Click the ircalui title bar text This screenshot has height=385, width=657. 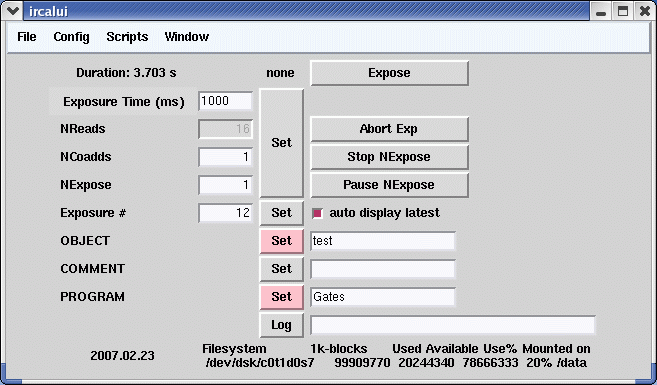tap(48, 11)
